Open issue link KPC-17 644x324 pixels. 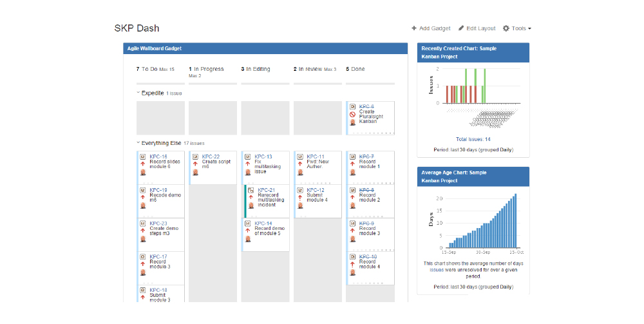pos(158,256)
